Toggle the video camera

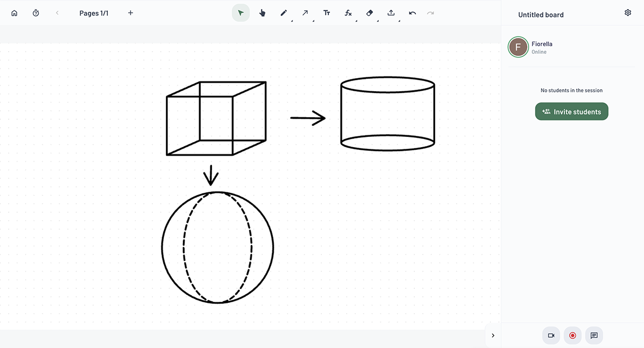click(x=551, y=336)
